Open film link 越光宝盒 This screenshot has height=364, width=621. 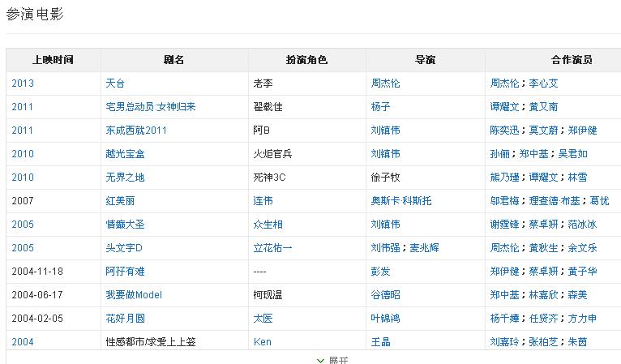pyautogui.click(x=126, y=154)
